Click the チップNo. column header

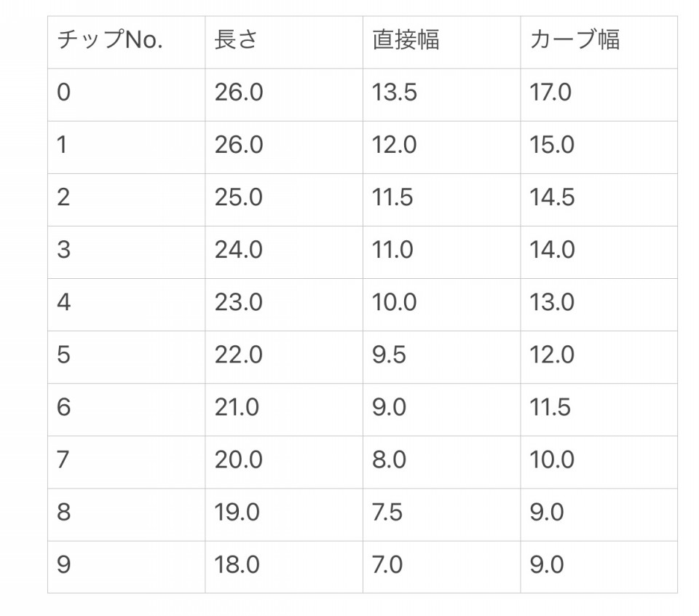coord(126,42)
